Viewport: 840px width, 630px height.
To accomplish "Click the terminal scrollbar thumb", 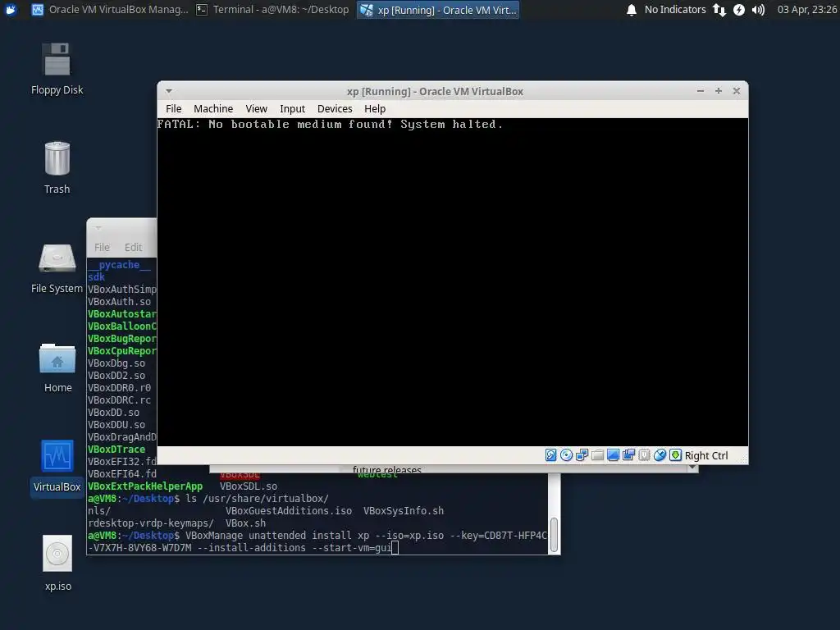I will point(554,534).
